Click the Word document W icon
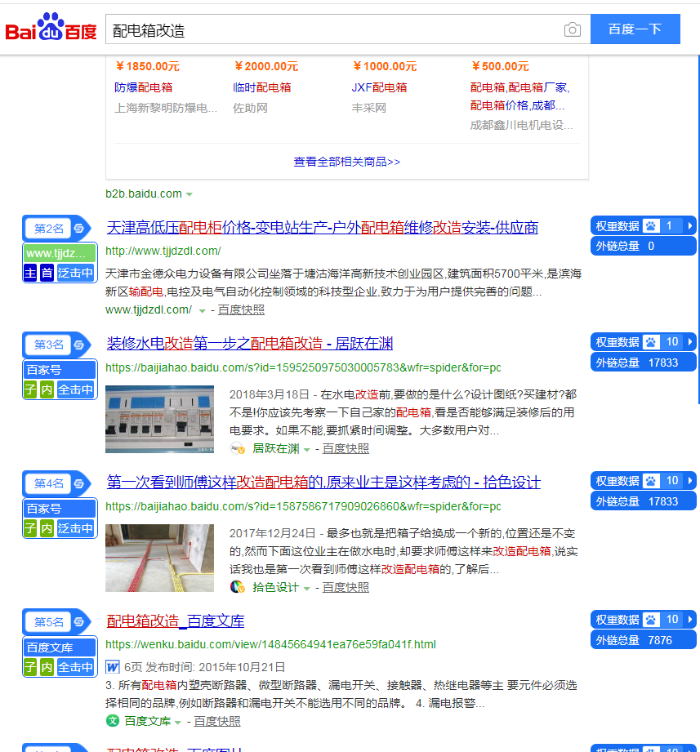The width and height of the screenshot is (700, 752). pyautogui.click(x=113, y=666)
